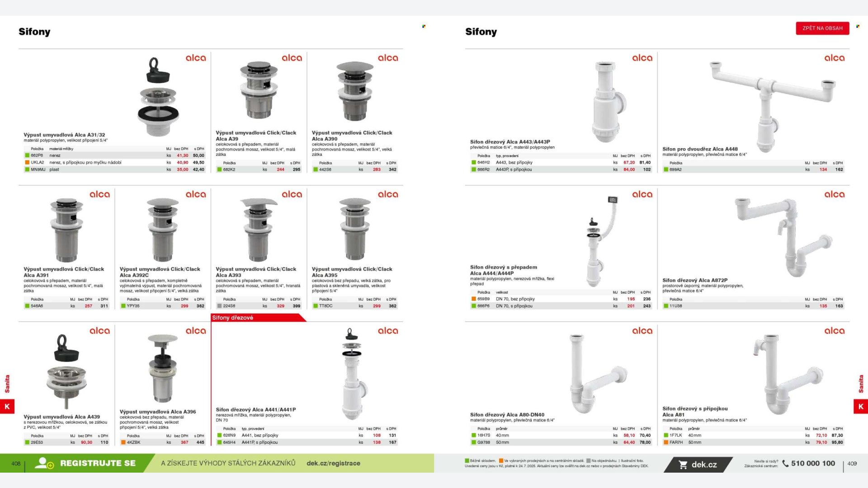Open the dek.cz/registrace link
This screenshot has width=868, height=488.
(x=333, y=463)
